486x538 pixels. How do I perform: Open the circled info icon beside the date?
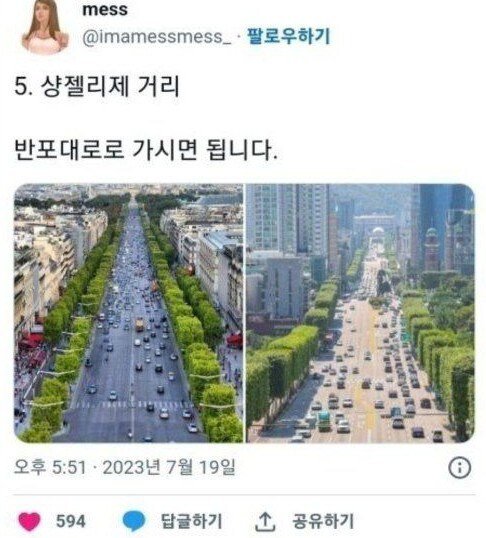point(460,468)
